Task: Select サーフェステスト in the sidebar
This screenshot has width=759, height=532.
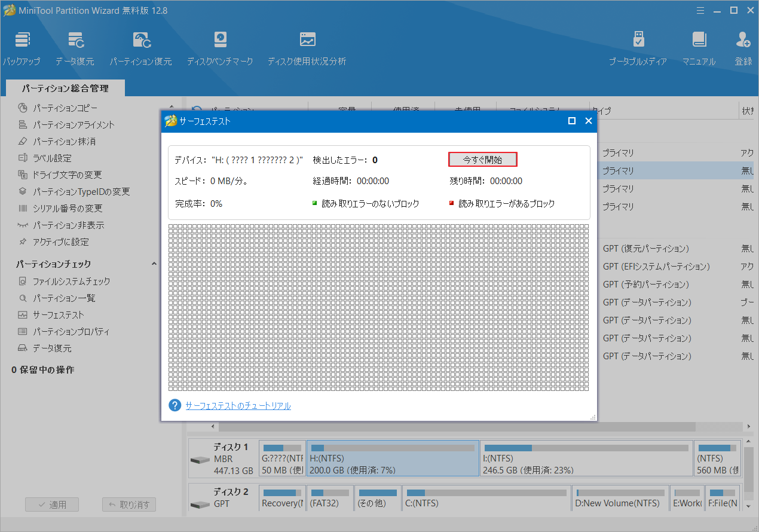Action: (65, 314)
